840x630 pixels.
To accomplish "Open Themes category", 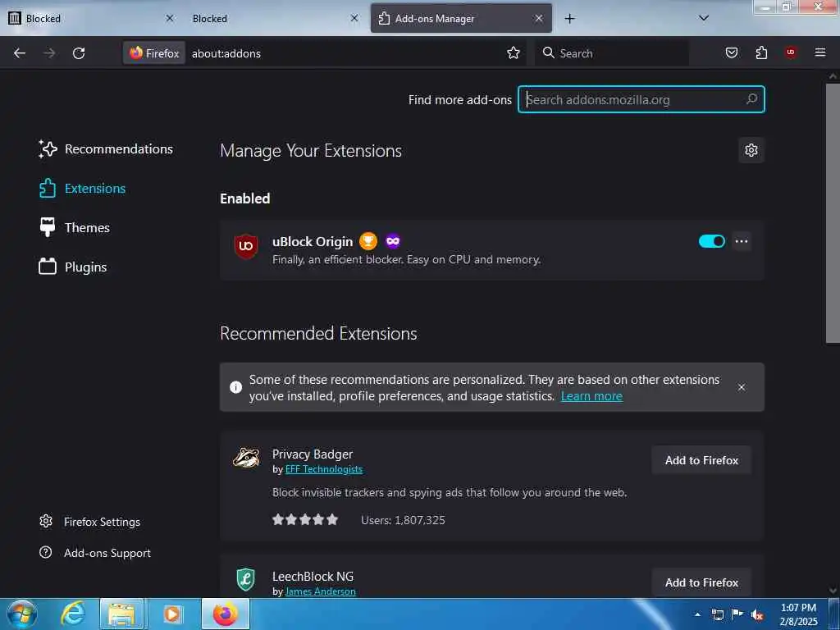I will (74, 228).
